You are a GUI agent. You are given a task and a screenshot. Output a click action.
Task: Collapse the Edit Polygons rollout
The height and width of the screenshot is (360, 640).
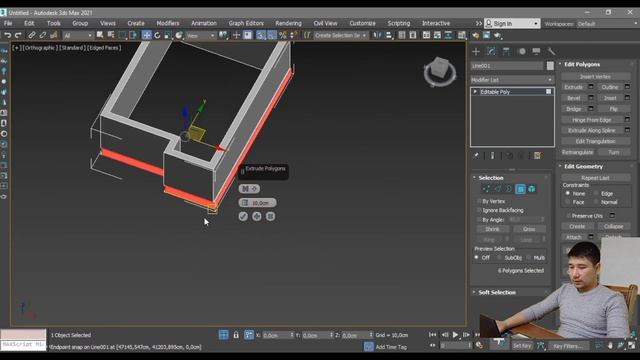point(582,64)
